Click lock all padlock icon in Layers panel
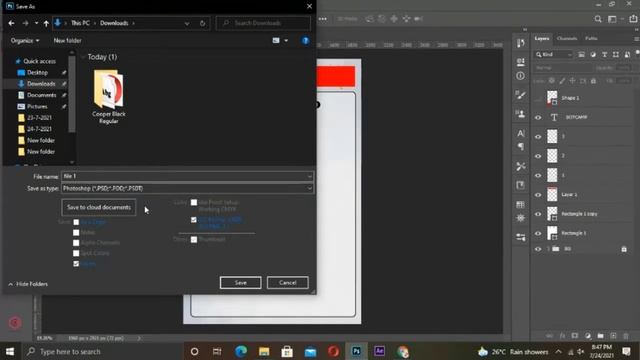This screenshot has width=640, height=360. coord(593,81)
